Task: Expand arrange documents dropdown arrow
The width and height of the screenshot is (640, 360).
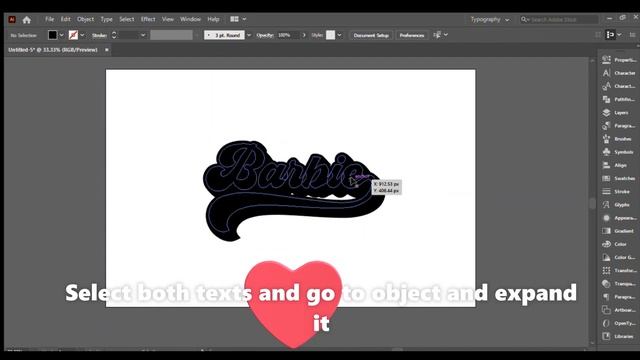Action: tap(244, 19)
